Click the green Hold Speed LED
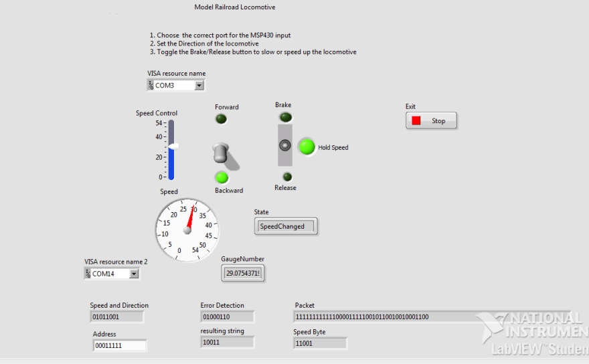Image resolution: width=589 pixels, height=364 pixels. (307, 147)
